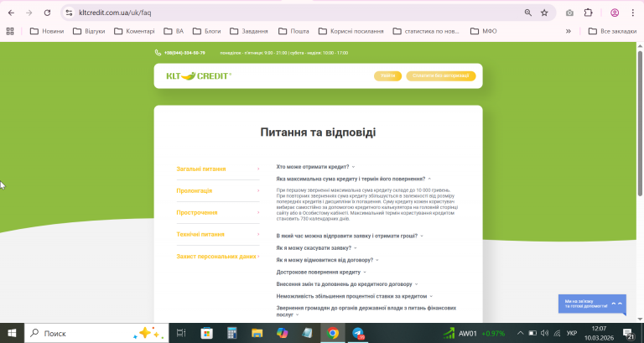Open the notification center icon
Screen dimensions: 644x343
627,333
